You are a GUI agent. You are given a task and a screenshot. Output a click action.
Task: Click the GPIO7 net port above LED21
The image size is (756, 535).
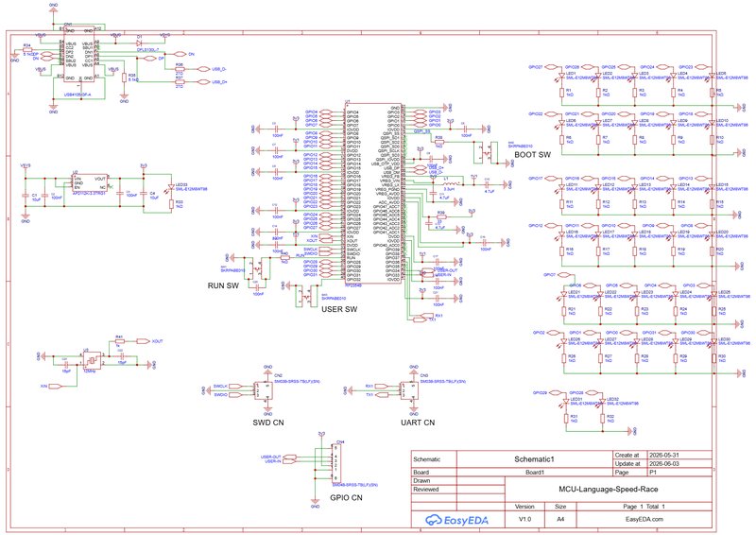564,275
